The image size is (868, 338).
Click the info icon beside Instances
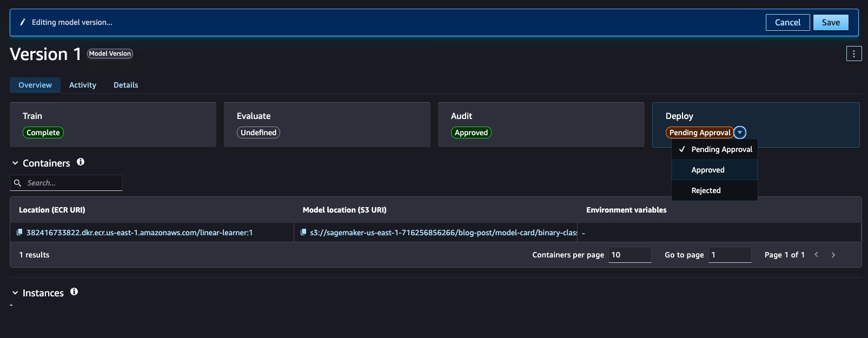point(74,291)
